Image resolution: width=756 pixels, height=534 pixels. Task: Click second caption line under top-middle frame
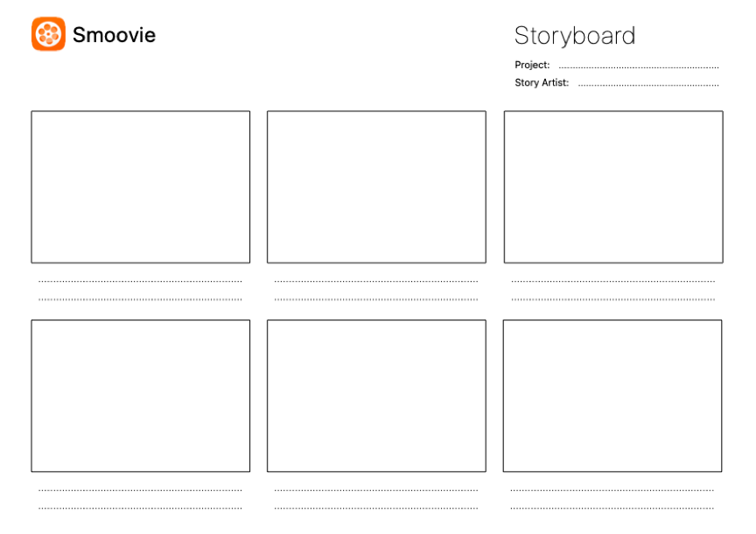376,299
